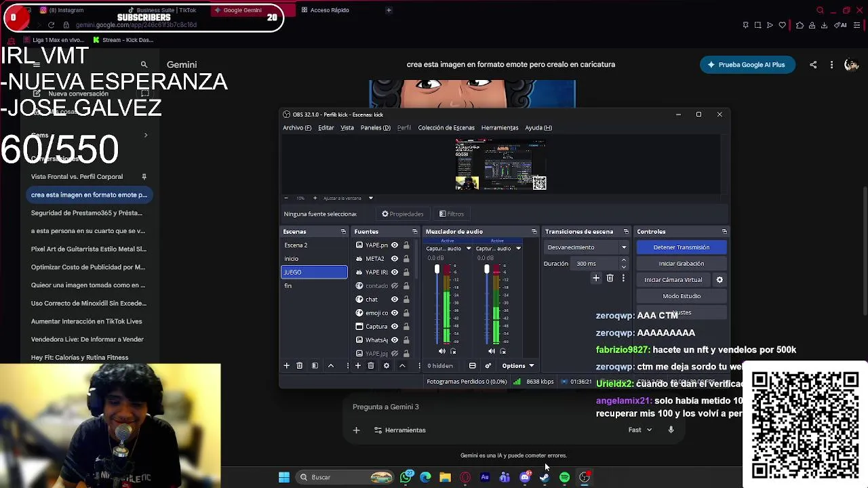The width and height of the screenshot is (868, 488).
Task: Open the Fast model selector in Gemini
Action: (639, 430)
